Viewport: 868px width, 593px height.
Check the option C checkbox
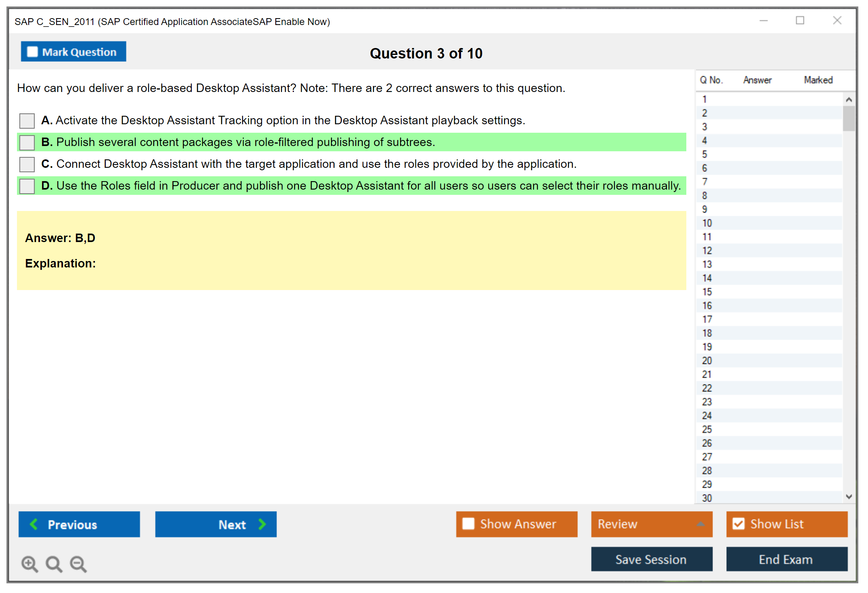tap(27, 164)
